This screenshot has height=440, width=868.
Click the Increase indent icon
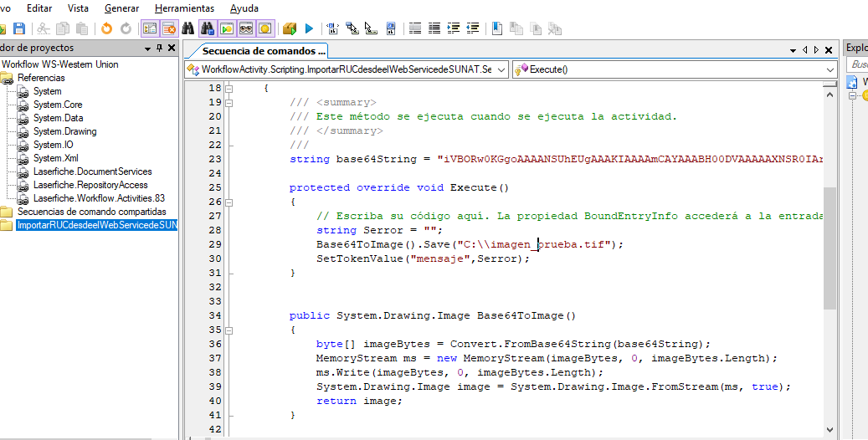(x=454, y=28)
